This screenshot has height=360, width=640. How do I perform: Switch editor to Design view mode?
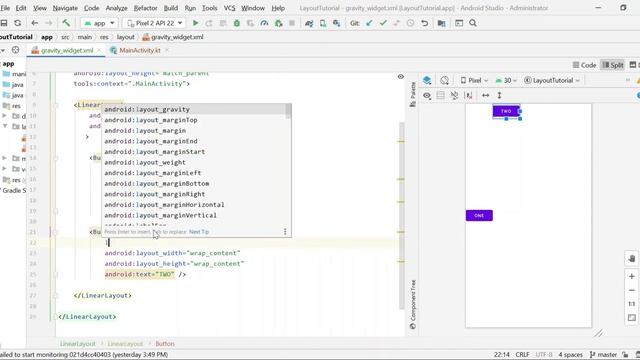tap(634, 65)
